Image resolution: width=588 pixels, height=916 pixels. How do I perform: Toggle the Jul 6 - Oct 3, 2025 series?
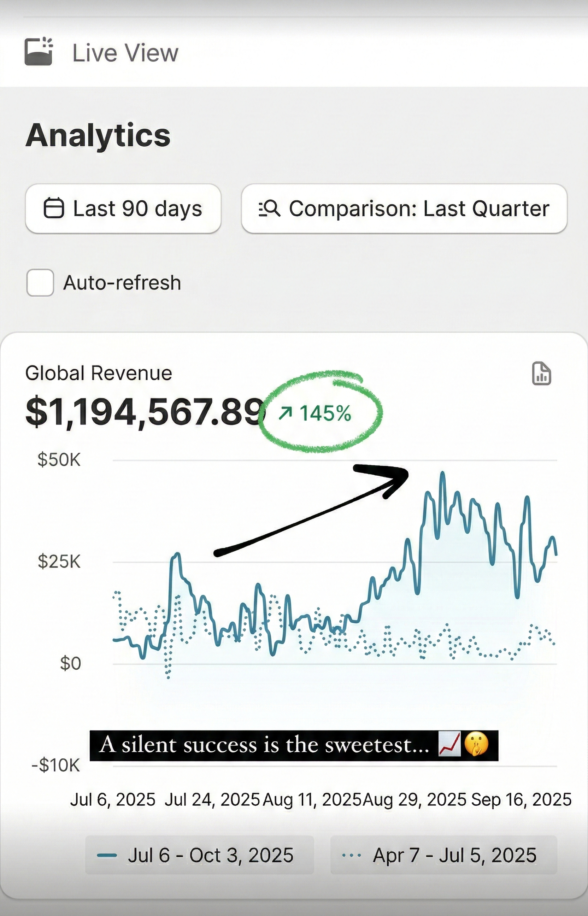point(200,855)
